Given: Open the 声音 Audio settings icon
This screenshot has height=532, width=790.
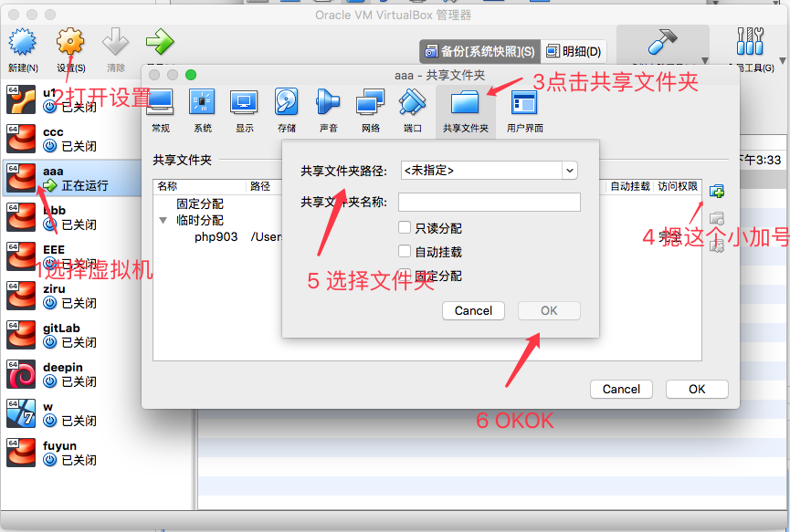Looking at the screenshot, I should pyautogui.click(x=328, y=102).
